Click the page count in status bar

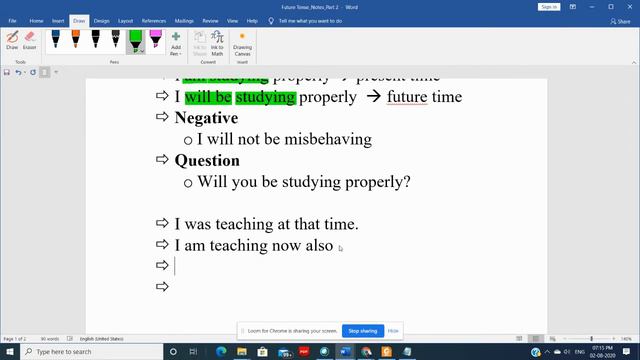point(15,339)
